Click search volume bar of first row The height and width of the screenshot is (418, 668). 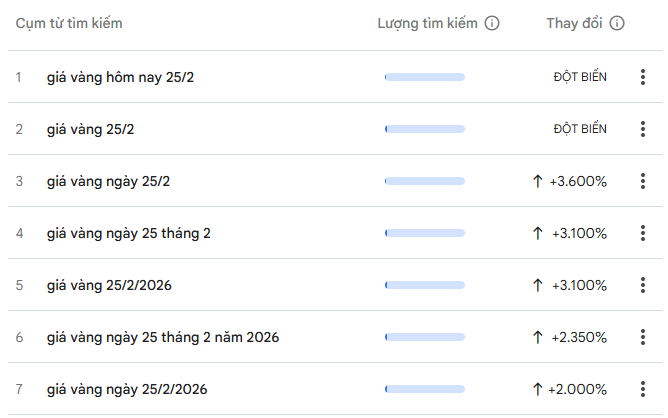(x=425, y=77)
